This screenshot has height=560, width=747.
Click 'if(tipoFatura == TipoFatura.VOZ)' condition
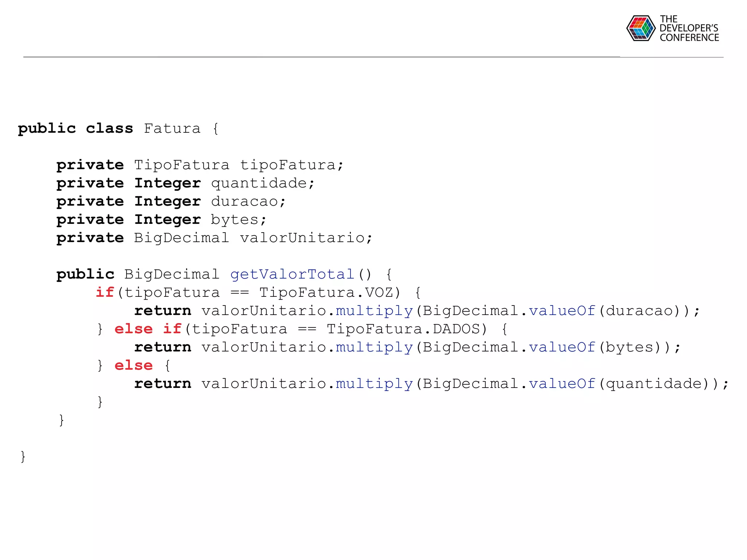pos(248,292)
